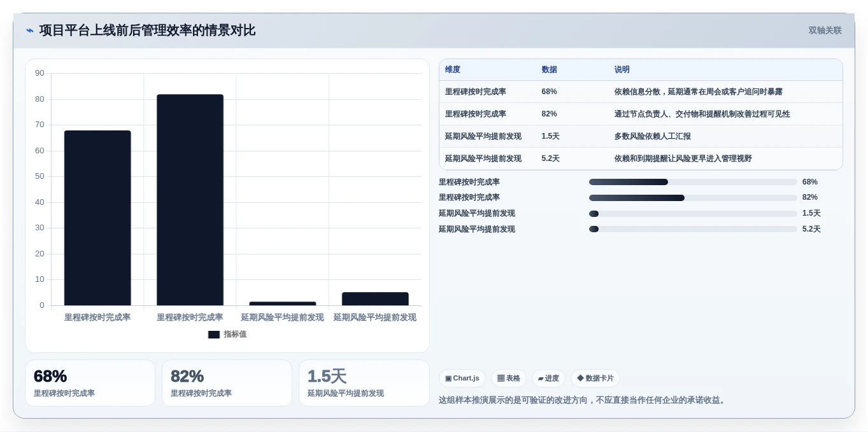
Task: Select the table cell showing 1.5天
Action: coord(551,136)
